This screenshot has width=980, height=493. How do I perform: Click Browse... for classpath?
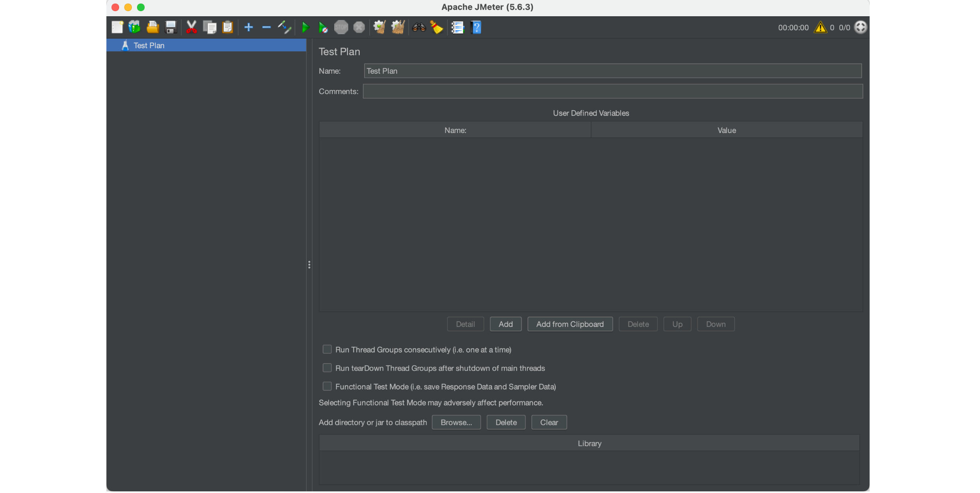coord(456,422)
